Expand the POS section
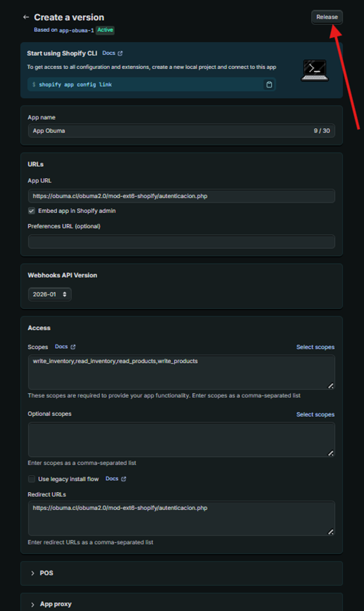Image resolution: width=364 pixels, height=611 pixels. [x=33, y=573]
